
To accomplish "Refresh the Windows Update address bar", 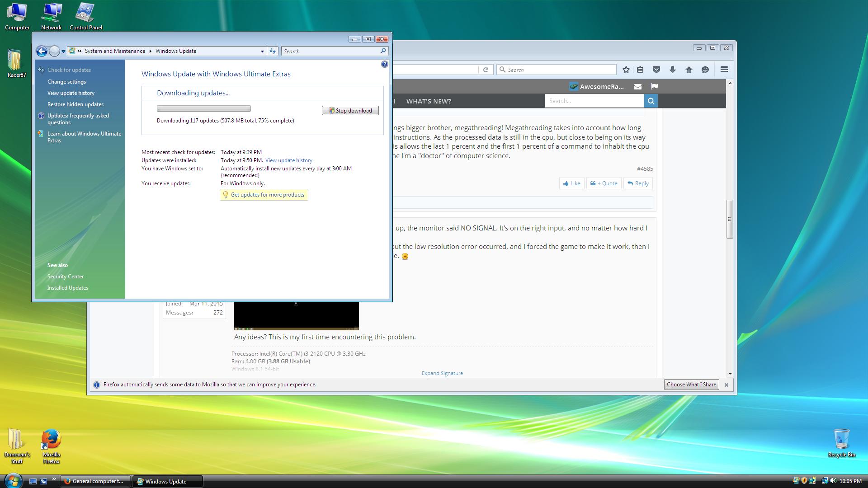I will point(273,51).
